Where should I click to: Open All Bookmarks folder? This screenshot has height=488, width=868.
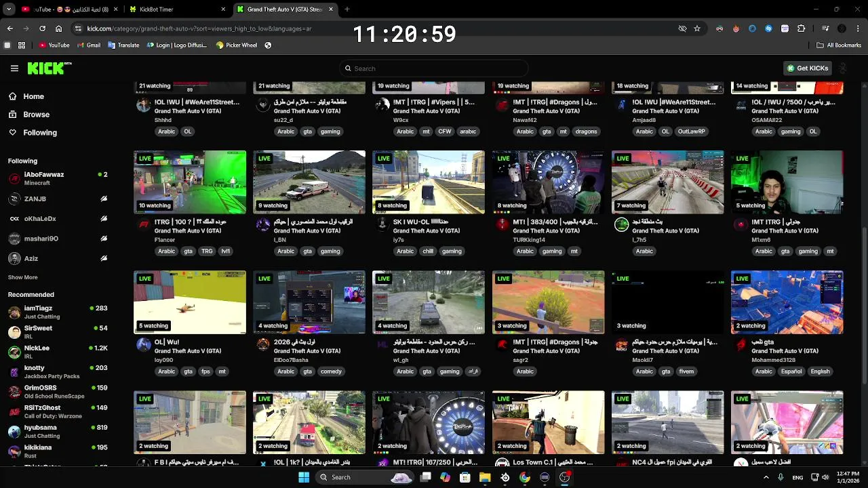[839, 45]
